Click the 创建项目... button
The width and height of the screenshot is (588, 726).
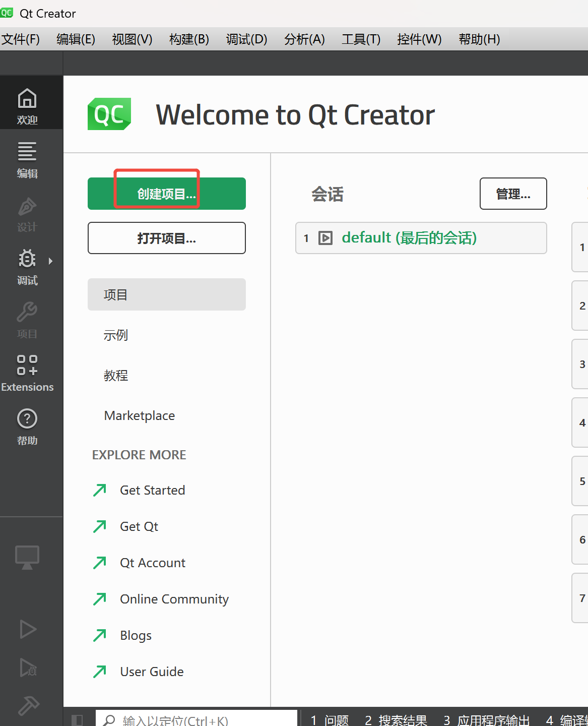(167, 194)
